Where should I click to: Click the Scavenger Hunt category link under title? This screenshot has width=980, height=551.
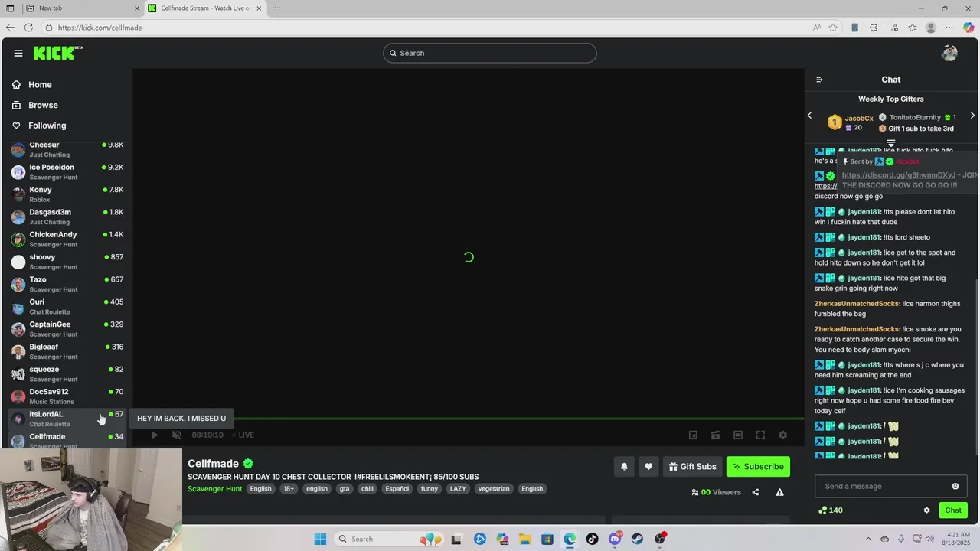215,489
